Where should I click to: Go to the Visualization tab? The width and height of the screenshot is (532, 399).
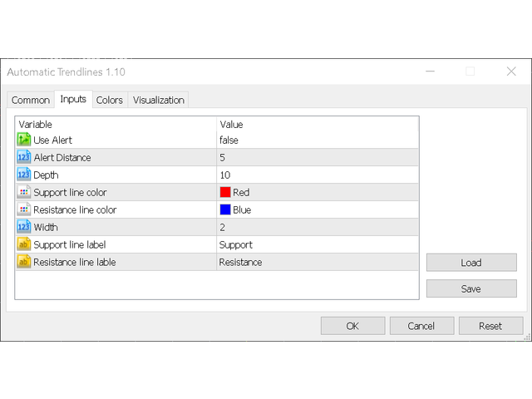[159, 100]
